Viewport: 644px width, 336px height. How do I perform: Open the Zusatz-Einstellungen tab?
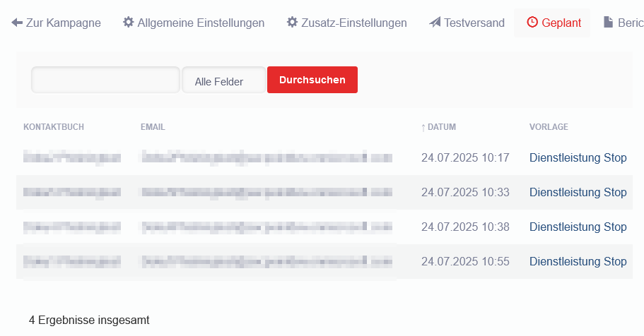pos(353,23)
